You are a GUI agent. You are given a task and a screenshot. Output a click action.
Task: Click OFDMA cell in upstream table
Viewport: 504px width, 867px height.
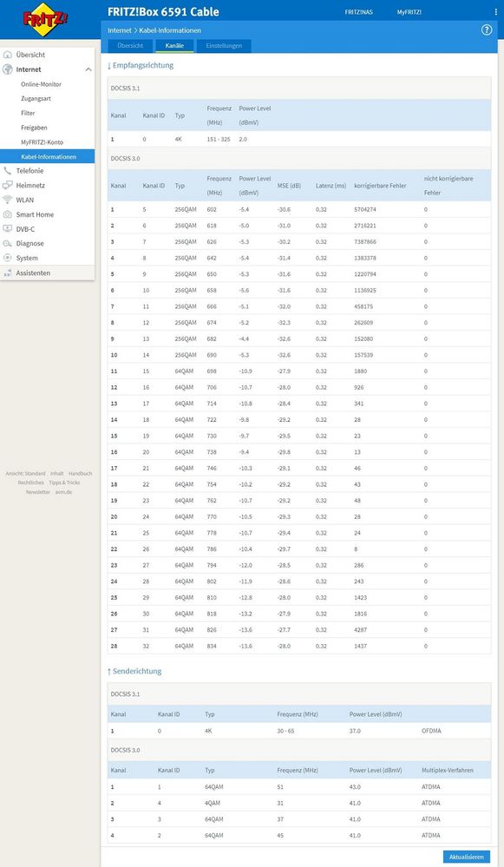tap(431, 731)
